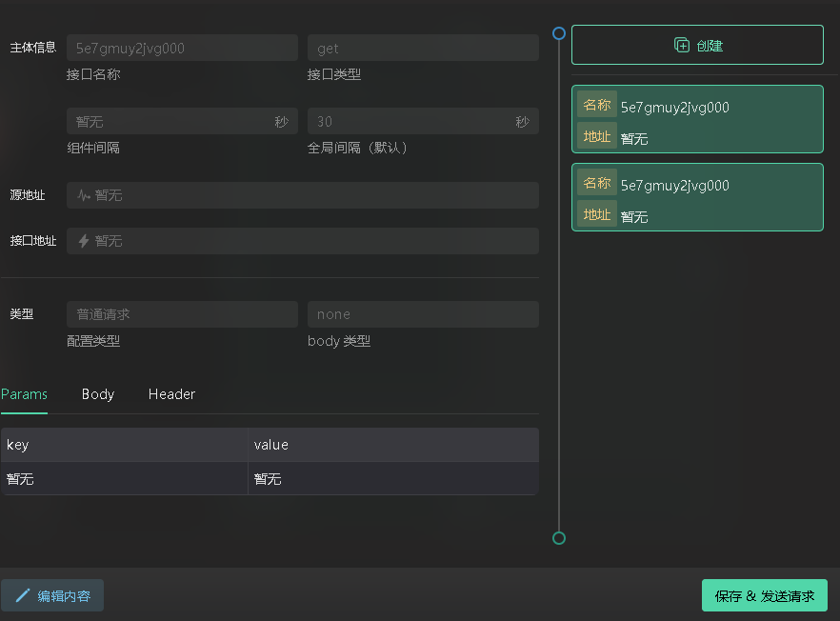Expand the body 类型 none dropdown

point(423,314)
